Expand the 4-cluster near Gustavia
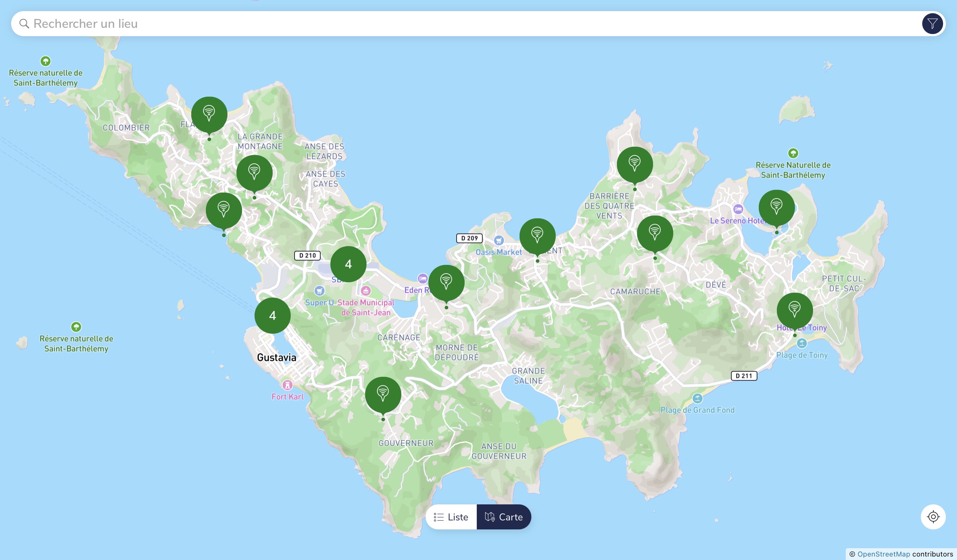957x560 pixels. coord(272,316)
